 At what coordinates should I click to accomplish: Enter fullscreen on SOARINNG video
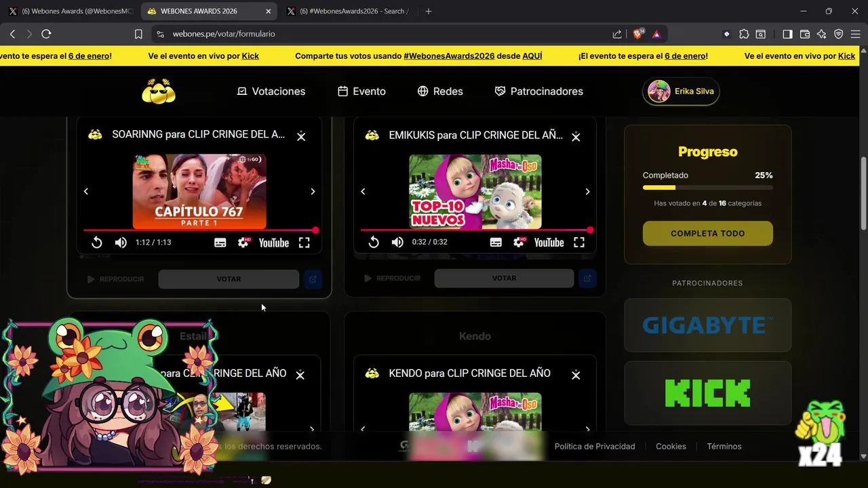tap(304, 243)
